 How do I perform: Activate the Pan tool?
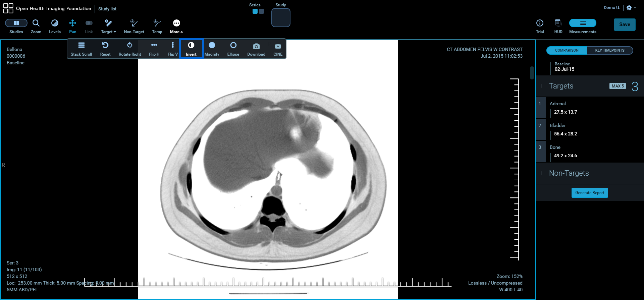[x=72, y=26]
